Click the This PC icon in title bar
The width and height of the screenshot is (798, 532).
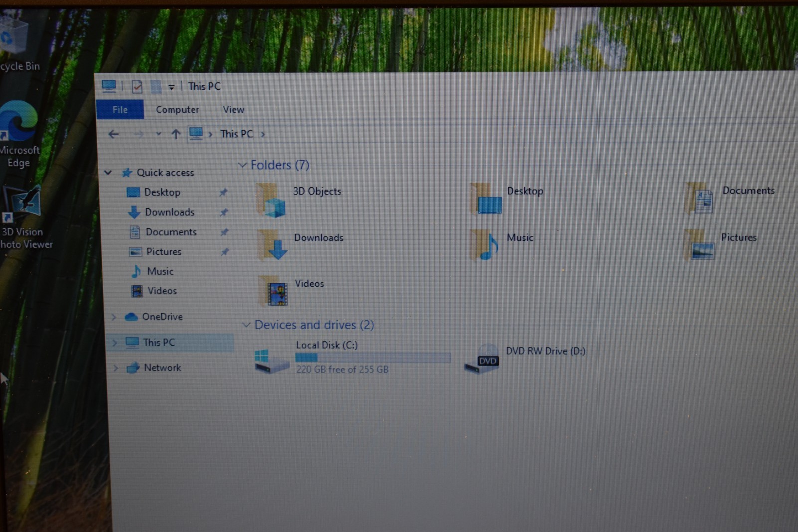109,86
